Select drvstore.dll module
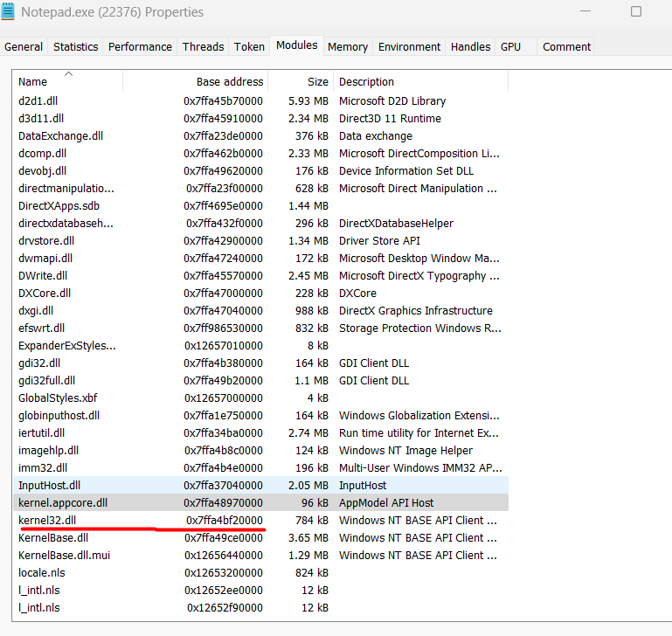Image resolution: width=672 pixels, height=636 pixels. 261,241
